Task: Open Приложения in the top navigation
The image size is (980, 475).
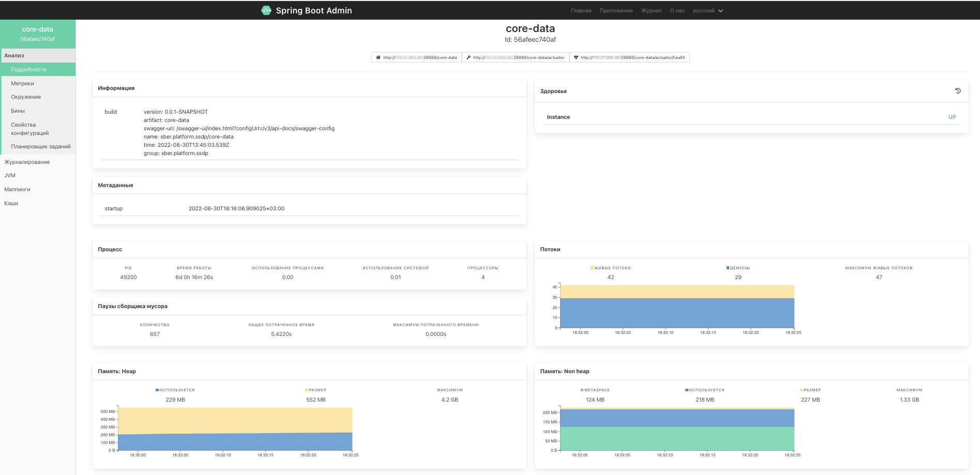Action: pos(616,10)
